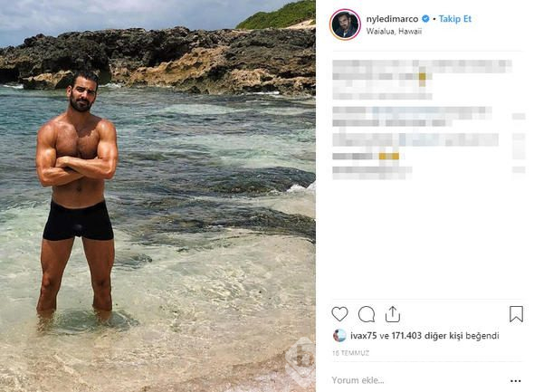534x392 pixels.
Task: Click the 16 TEMMUZ post date
Action: point(351,353)
